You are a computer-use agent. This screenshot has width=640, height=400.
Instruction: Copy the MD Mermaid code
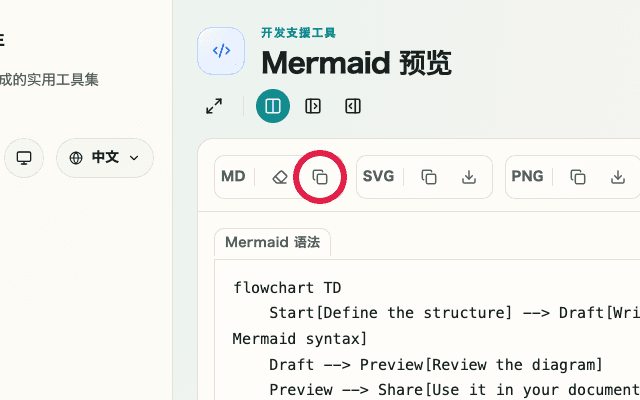[320, 177]
